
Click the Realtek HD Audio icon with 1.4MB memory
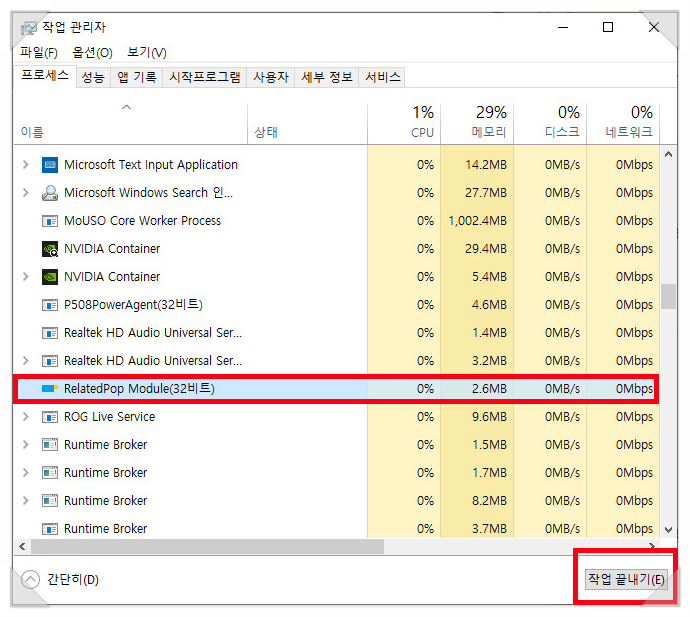[x=50, y=333]
